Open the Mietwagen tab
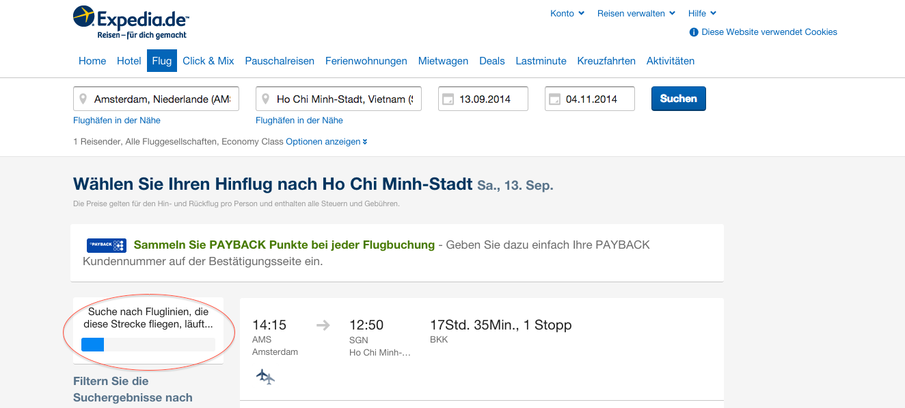The height and width of the screenshot is (408, 905). [x=443, y=61]
